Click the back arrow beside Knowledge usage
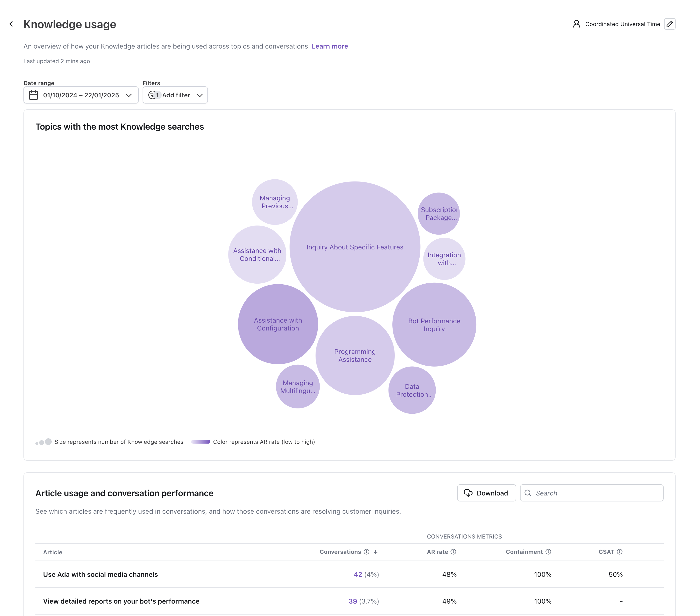This screenshot has height=616, width=700. pos(11,24)
